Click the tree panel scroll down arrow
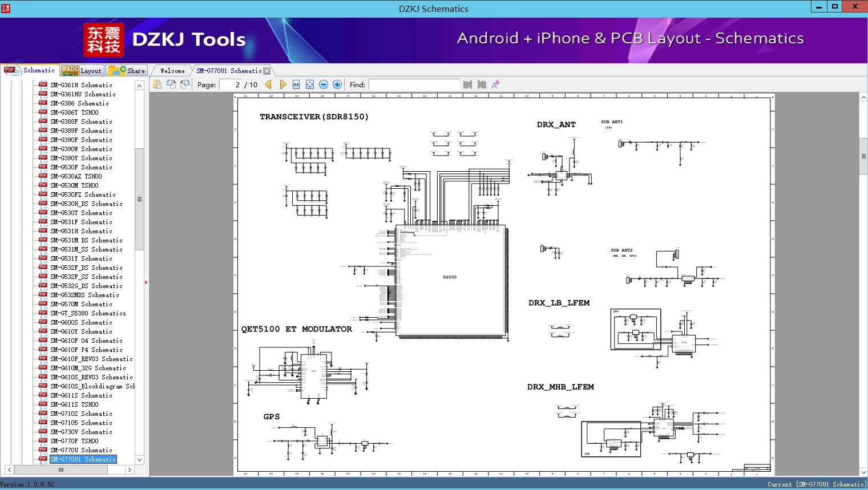 pos(139,460)
